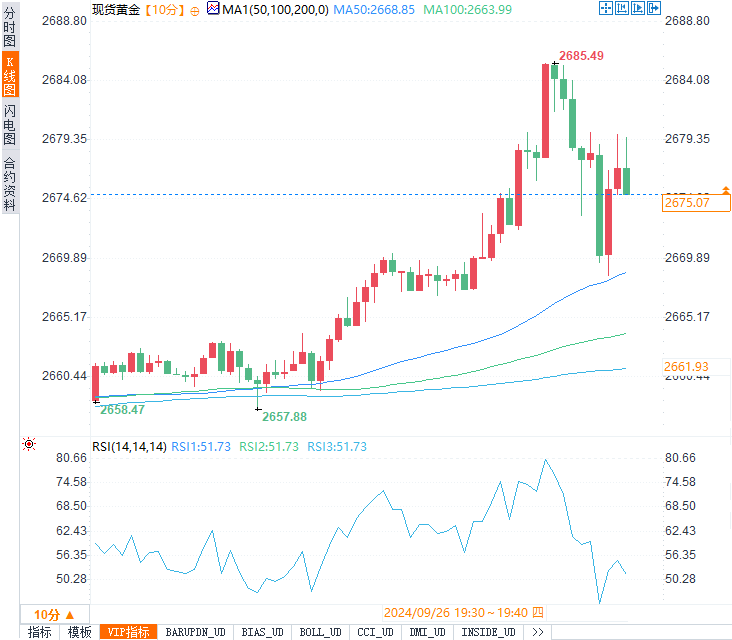Click the 2685.49 high price marker
Screen dimensions: 732x640
pyautogui.click(x=581, y=56)
